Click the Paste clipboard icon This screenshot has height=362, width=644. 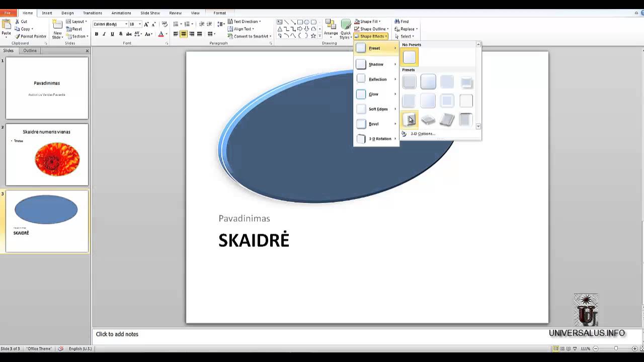click(6, 25)
